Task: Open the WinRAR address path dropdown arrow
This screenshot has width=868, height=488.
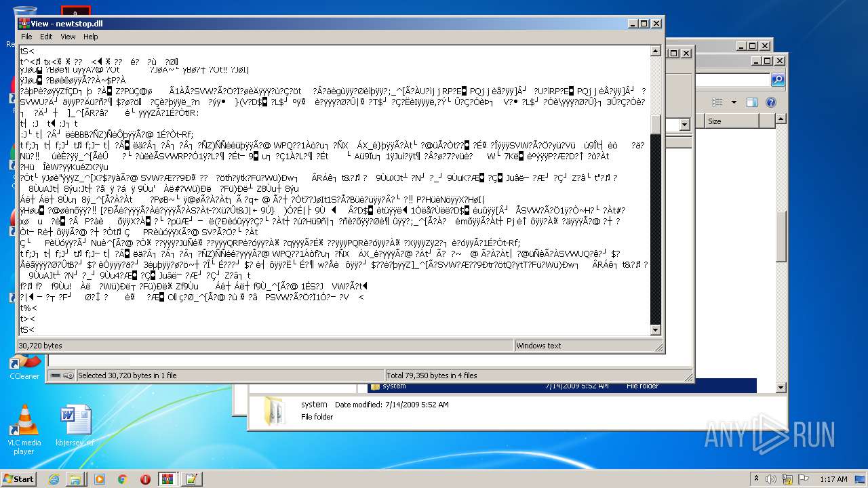Action: point(684,125)
